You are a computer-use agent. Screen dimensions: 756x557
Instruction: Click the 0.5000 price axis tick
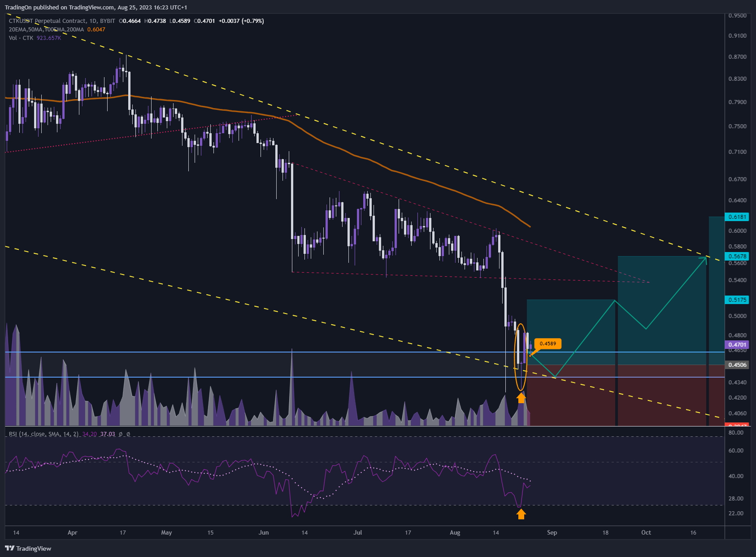pos(738,316)
